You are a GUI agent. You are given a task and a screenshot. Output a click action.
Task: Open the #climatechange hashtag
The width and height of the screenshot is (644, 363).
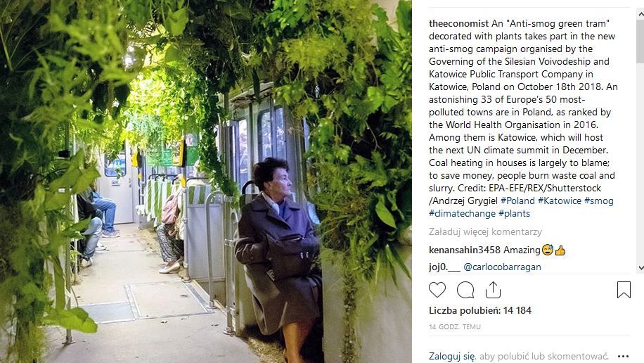(462, 213)
